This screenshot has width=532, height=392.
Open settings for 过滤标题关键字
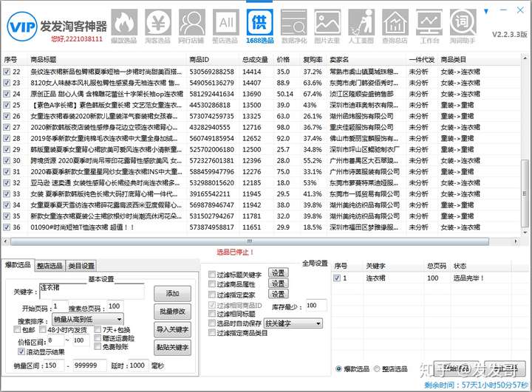(x=279, y=273)
